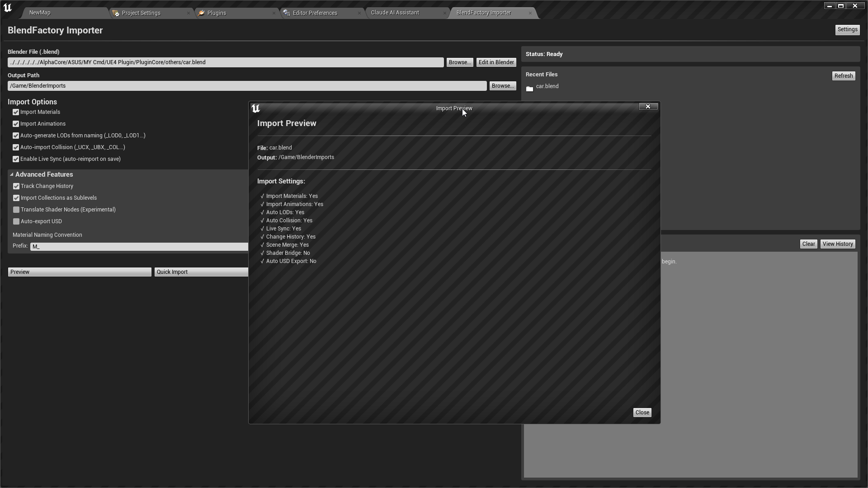Viewport: 868px width, 488px height.
Task: Click the Settings button
Action: [847, 30]
